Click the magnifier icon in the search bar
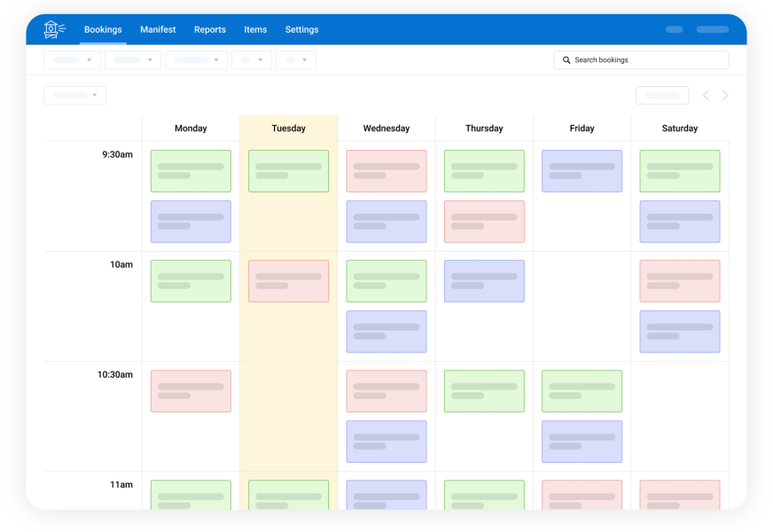773x532 pixels. click(x=568, y=59)
